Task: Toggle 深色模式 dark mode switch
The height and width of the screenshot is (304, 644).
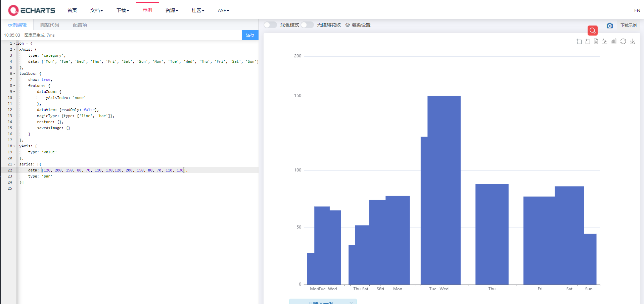Action: pyautogui.click(x=270, y=24)
